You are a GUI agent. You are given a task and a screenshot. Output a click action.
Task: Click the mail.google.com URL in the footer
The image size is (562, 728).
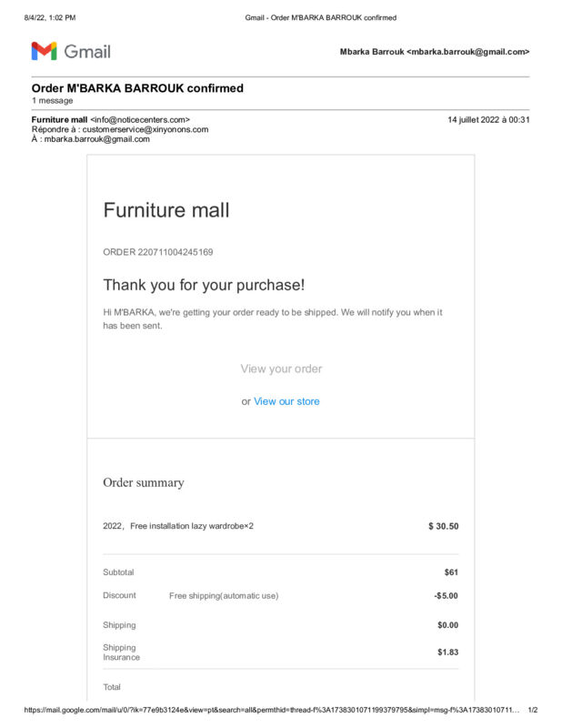tap(272, 710)
